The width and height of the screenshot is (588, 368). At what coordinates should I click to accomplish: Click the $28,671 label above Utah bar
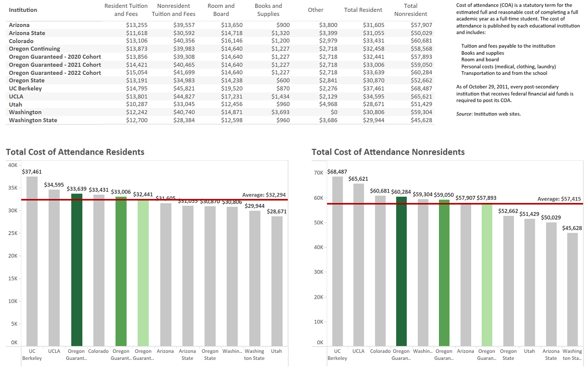(x=277, y=211)
